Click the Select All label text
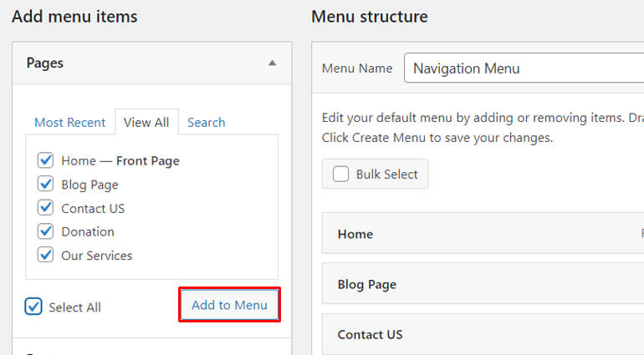 coord(74,307)
